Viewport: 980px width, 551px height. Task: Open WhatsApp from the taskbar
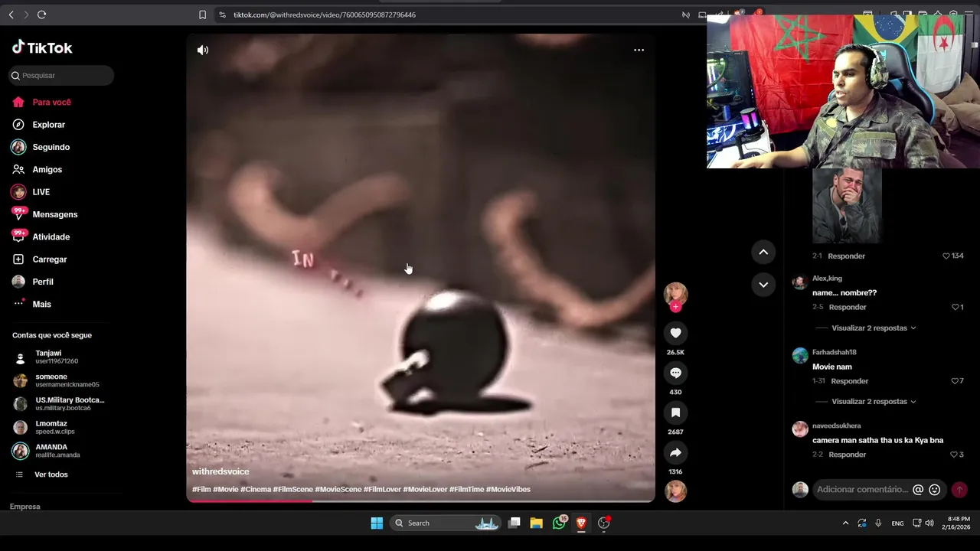click(559, 523)
